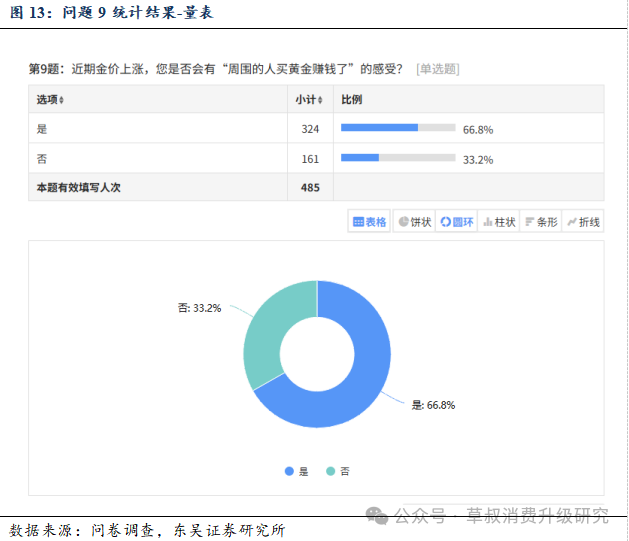
Task: Click the 485 total count cell
Action: tap(310, 187)
